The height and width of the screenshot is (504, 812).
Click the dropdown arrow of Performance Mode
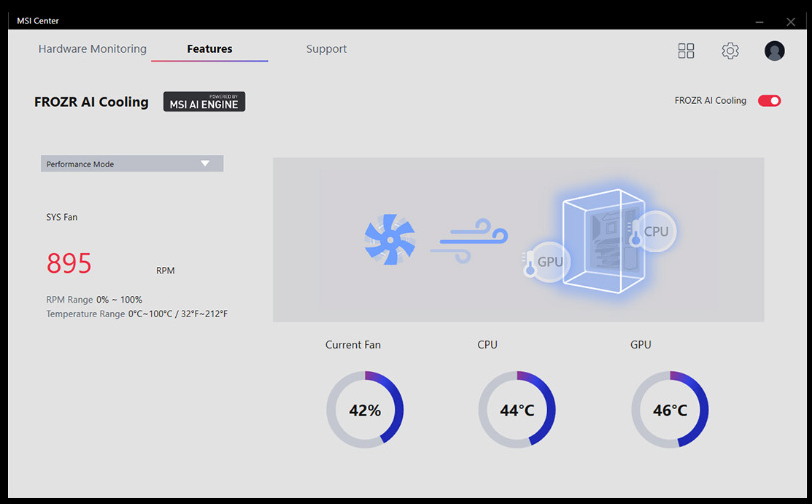(x=205, y=163)
